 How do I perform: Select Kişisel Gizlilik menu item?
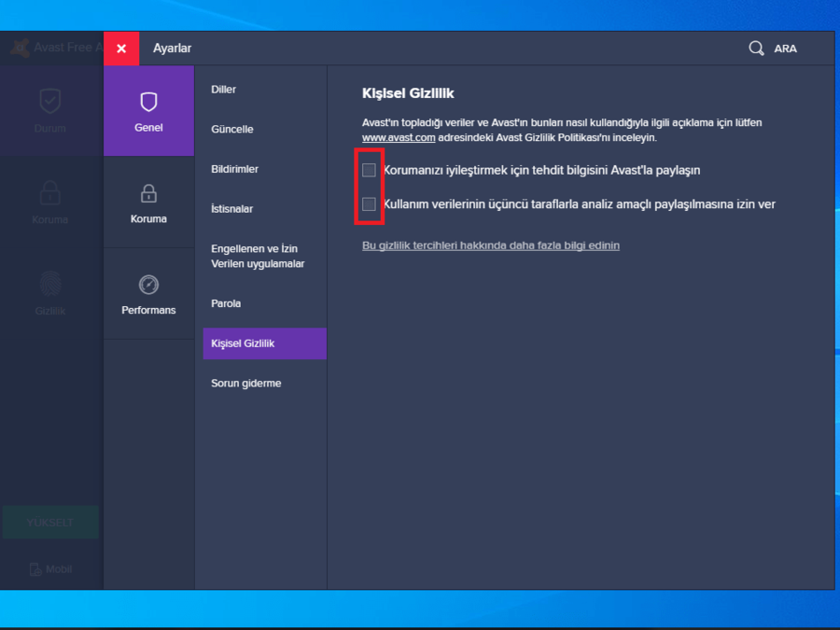pos(265,343)
